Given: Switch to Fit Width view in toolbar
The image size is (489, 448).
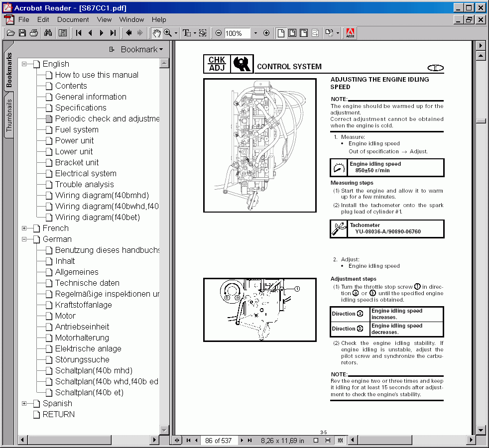Looking at the screenshot, I should point(303,33).
